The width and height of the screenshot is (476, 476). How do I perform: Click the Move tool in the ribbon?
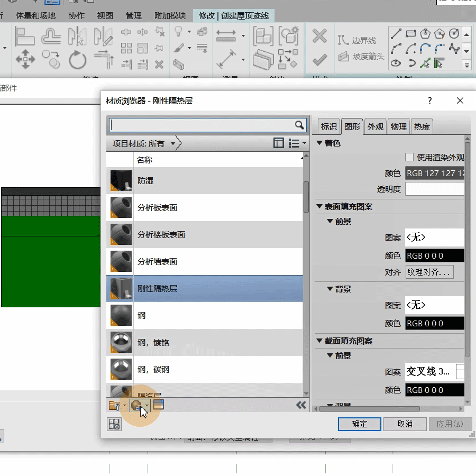click(25, 59)
